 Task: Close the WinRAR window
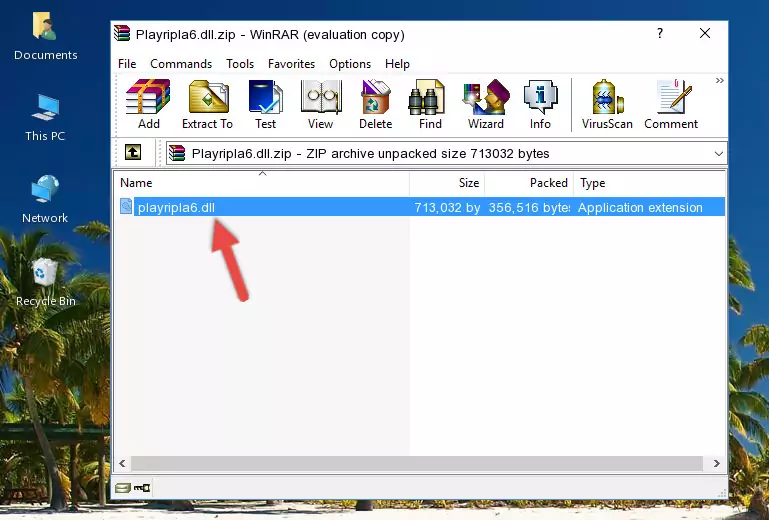pyautogui.click(x=705, y=33)
